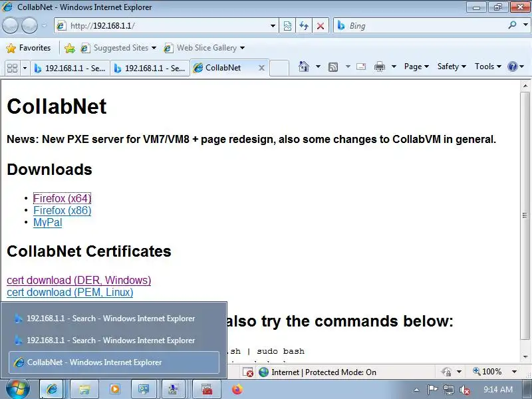Screen dimensions: 532x399
Task: Click the vertical scrollbar thumb
Action: [x=525, y=215]
